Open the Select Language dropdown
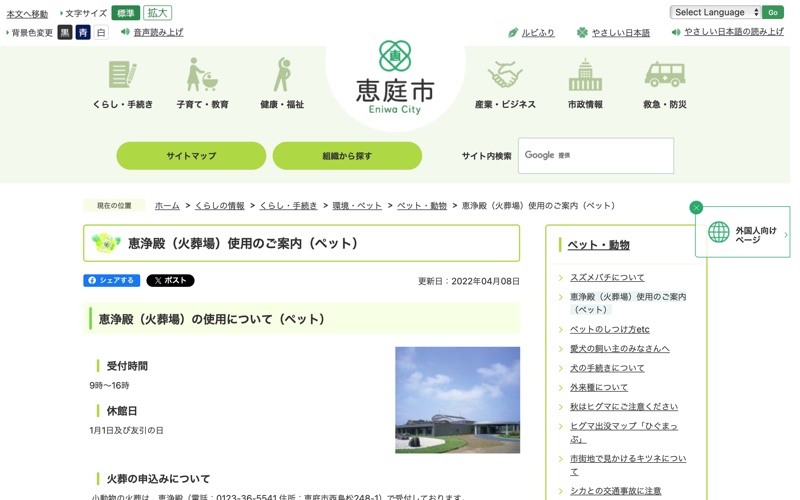 (715, 12)
